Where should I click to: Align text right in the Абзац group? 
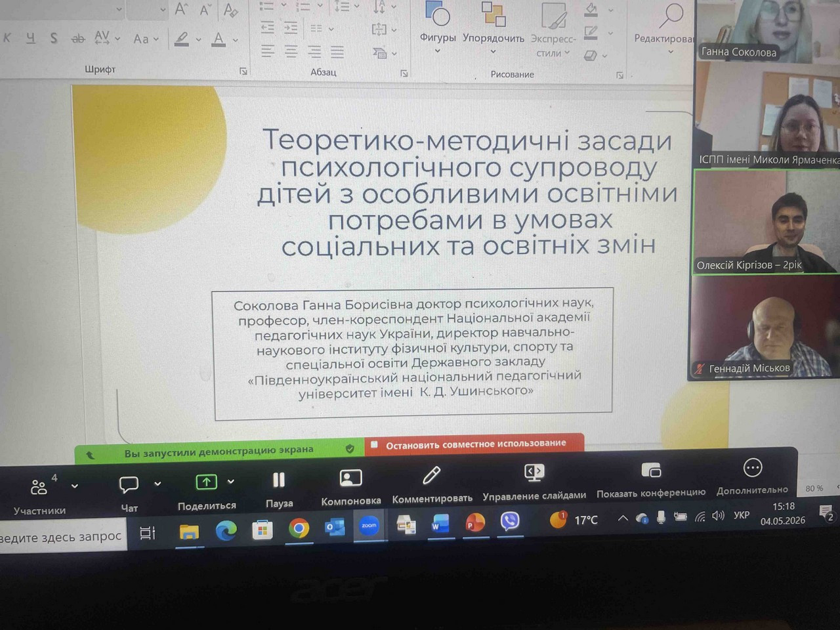point(314,51)
